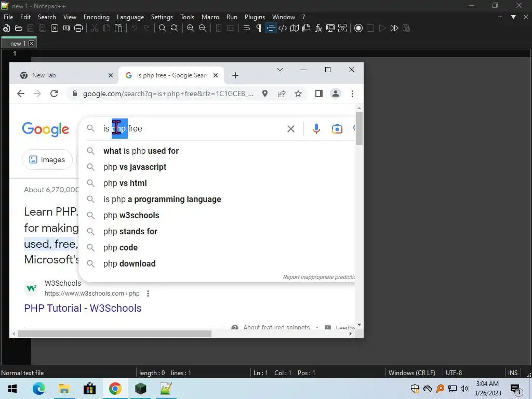Close the 'new 1' document tab
Screen dimensions: 532x399
tap(32, 44)
